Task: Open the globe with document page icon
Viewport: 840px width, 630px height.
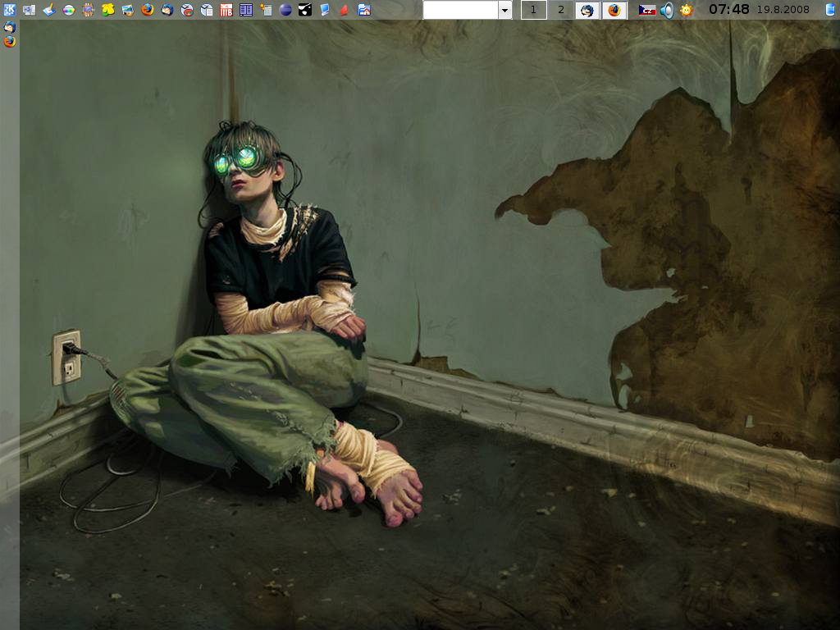Action: (207, 10)
